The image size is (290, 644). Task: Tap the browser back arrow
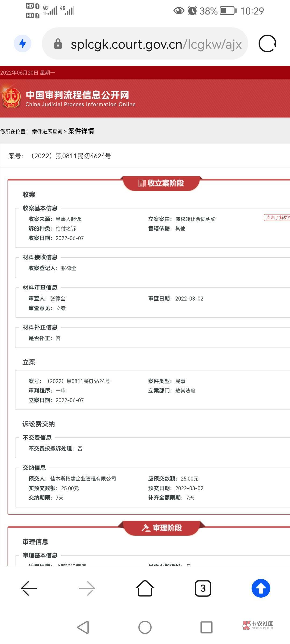(29, 588)
